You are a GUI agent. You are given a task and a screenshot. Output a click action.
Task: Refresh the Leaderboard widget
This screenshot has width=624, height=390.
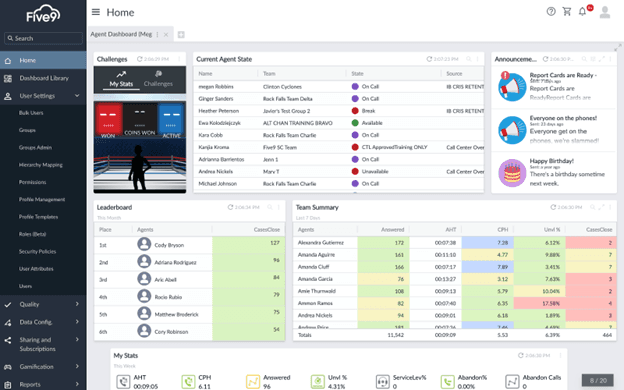[230, 207]
